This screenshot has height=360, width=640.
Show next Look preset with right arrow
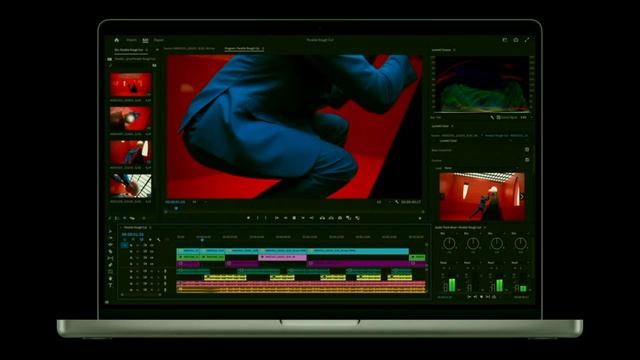(522, 197)
